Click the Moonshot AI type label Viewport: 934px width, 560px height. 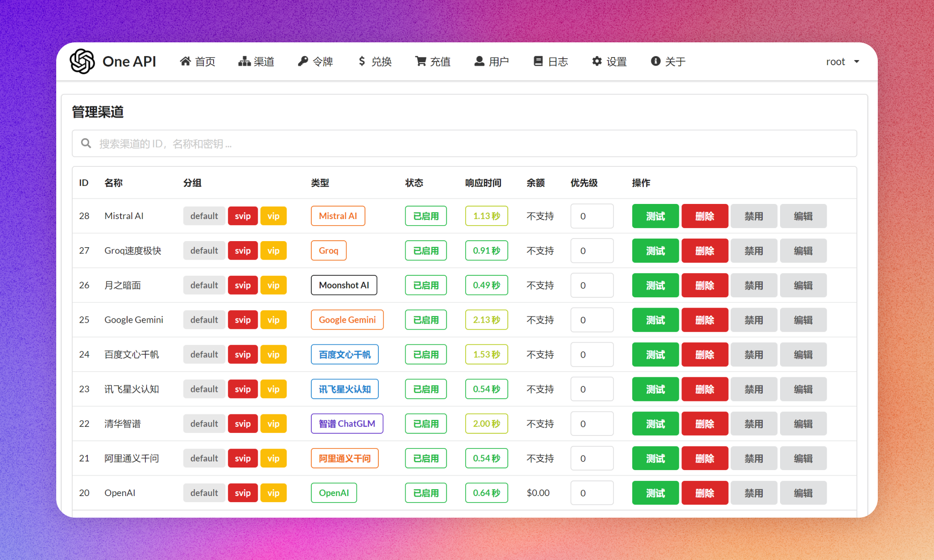344,285
